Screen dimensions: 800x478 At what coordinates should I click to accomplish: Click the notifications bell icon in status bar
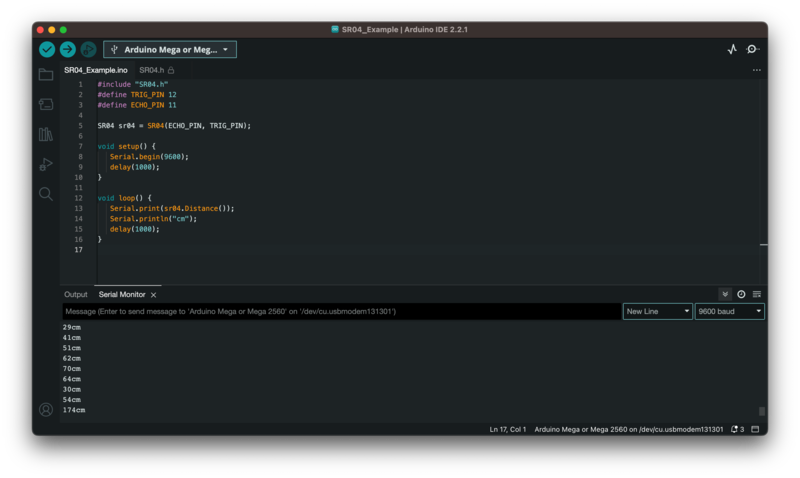click(737, 429)
